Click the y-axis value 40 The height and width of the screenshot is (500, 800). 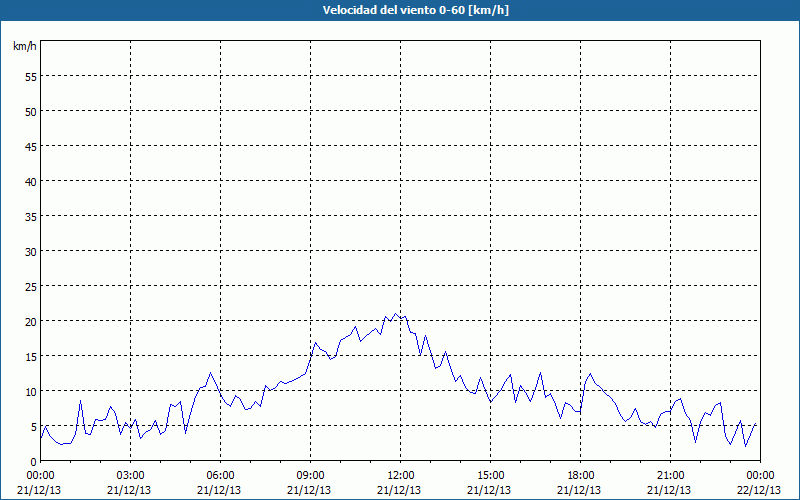(31, 182)
